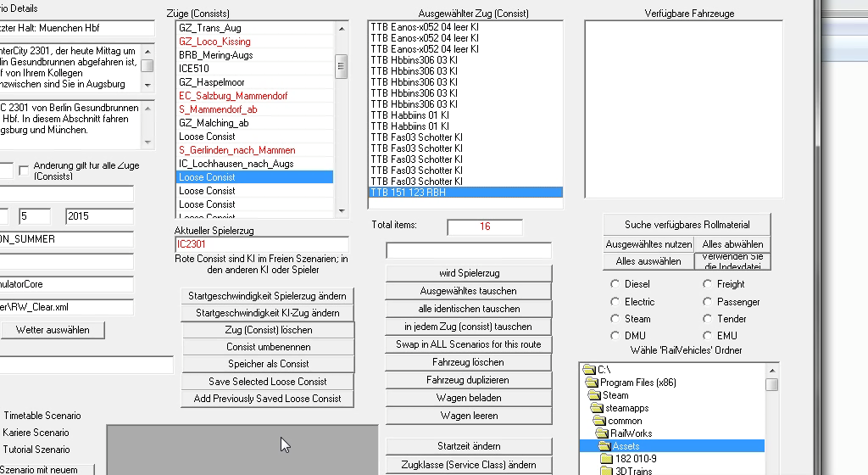
Task: Click Fahrzeug löschen button
Action: pos(469,363)
